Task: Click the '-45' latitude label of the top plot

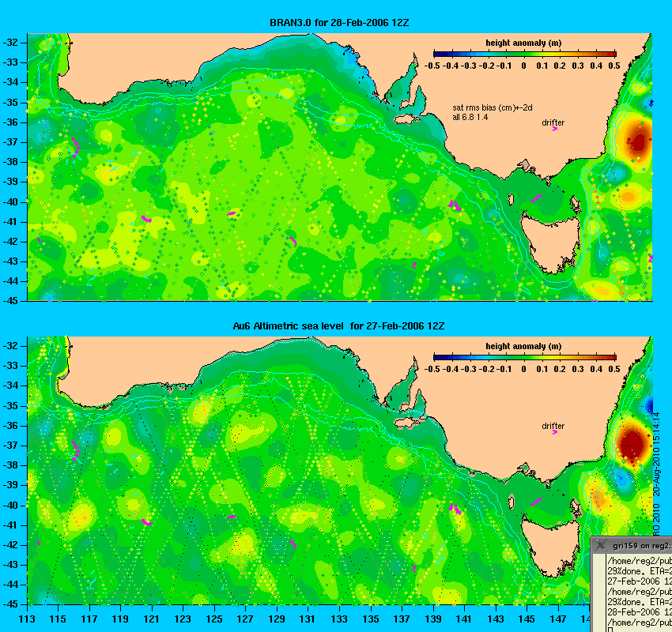Action: pyautogui.click(x=10, y=300)
